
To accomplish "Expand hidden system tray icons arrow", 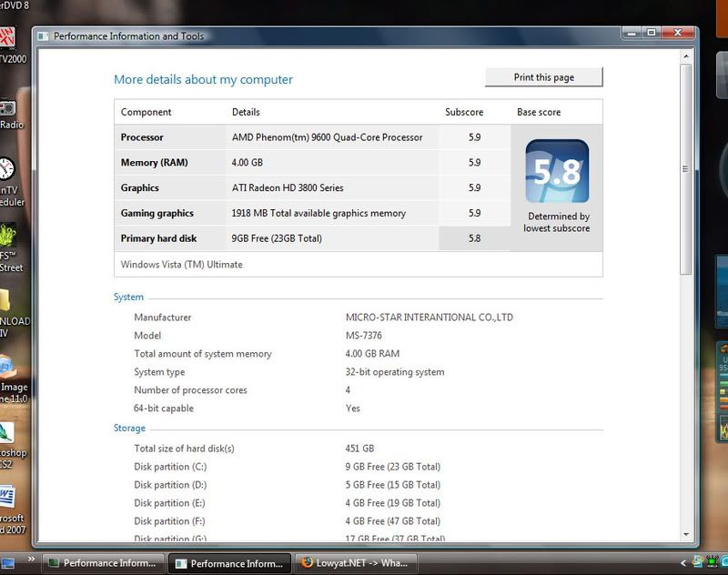I will (x=682, y=561).
